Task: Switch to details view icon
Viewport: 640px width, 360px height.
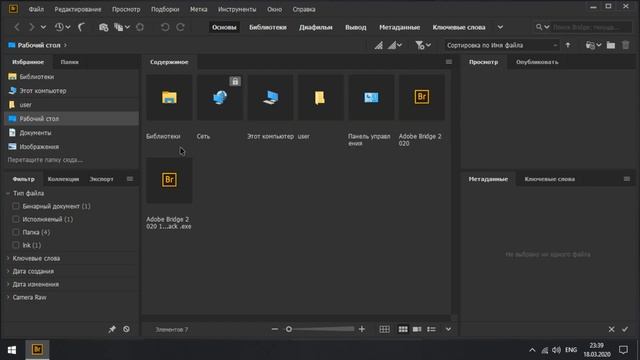Action: click(x=417, y=329)
